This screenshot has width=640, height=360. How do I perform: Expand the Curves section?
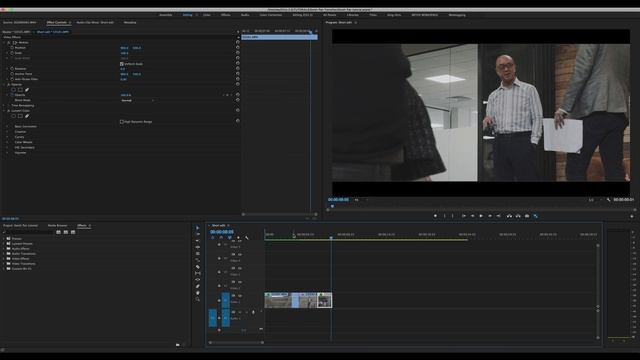point(8,137)
